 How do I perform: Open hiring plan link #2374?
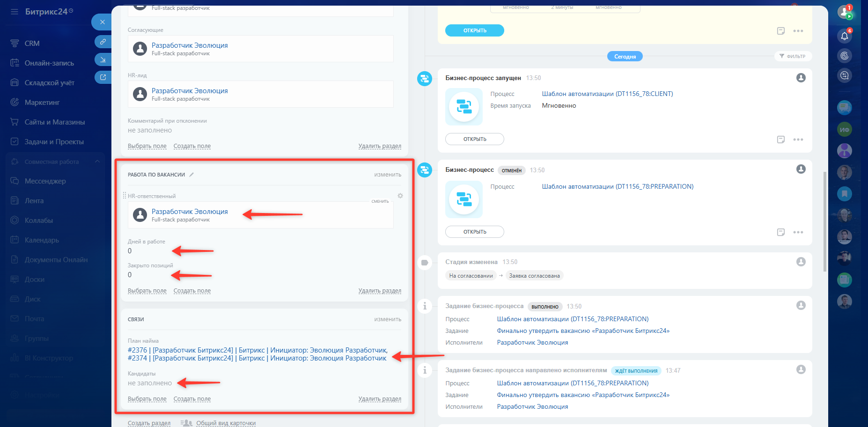coord(257,358)
